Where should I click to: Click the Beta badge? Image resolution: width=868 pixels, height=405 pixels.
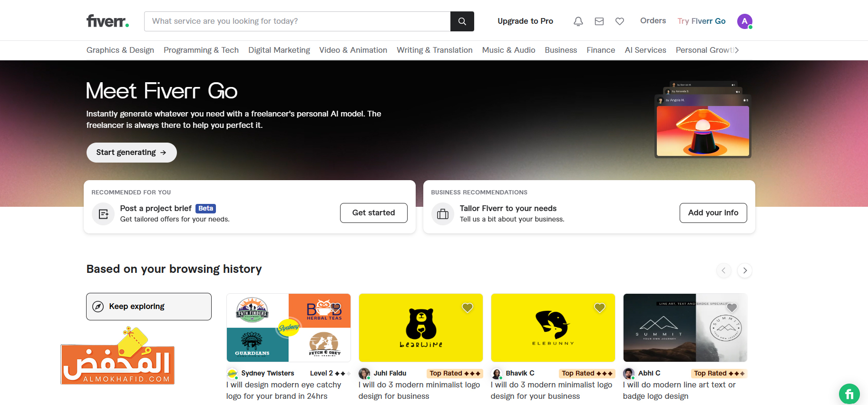coord(206,209)
